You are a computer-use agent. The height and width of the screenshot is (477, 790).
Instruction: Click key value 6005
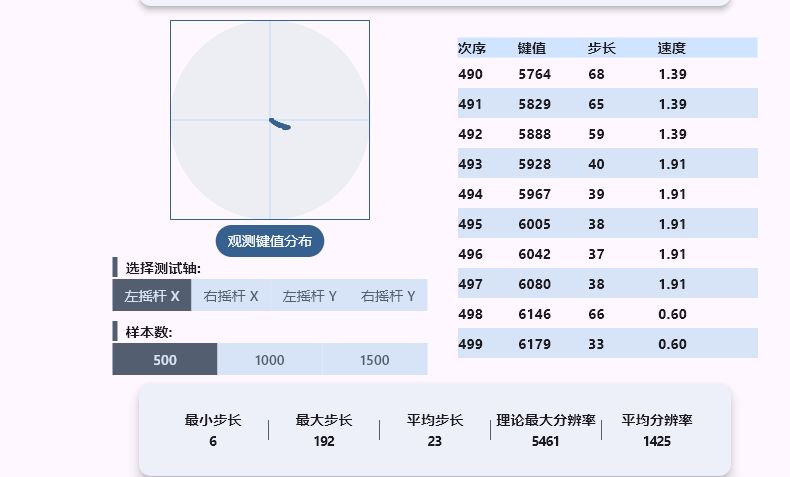[535, 224]
